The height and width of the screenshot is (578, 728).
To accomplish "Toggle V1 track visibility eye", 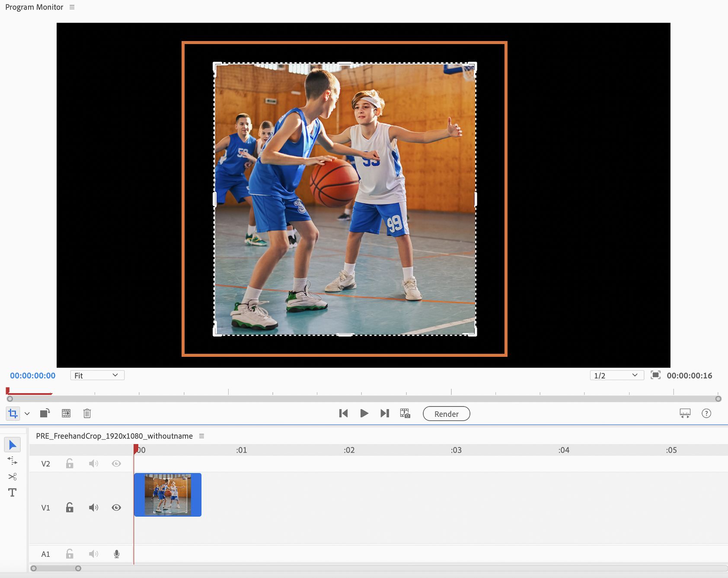I will pyautogui.click(x=116, y=508).
